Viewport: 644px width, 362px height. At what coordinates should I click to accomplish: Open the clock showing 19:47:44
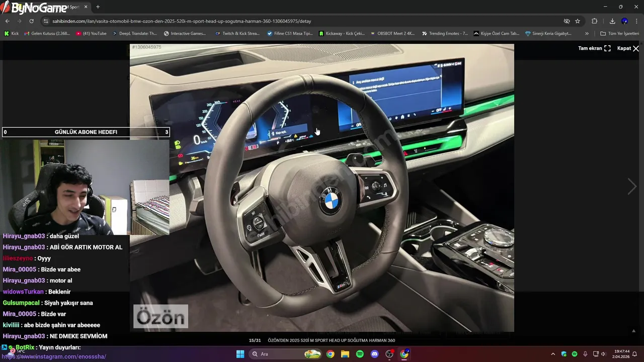pyautogui.click(x=622, y=354)
